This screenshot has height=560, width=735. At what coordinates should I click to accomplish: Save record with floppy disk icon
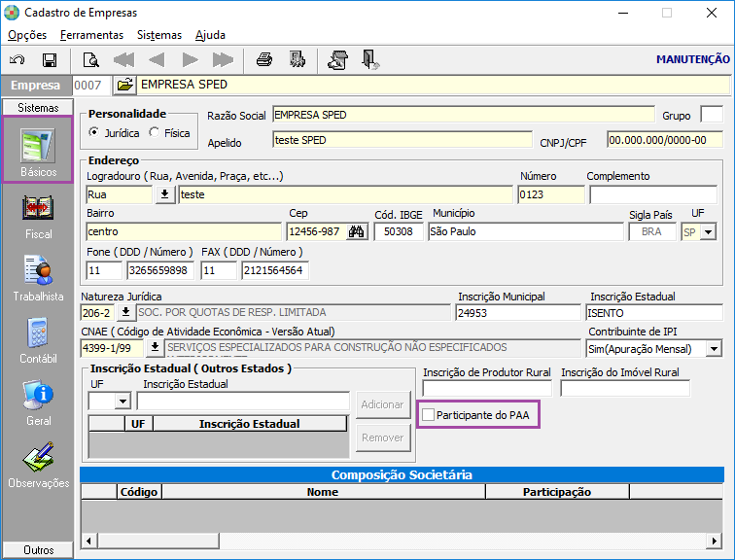click(50, 60)
